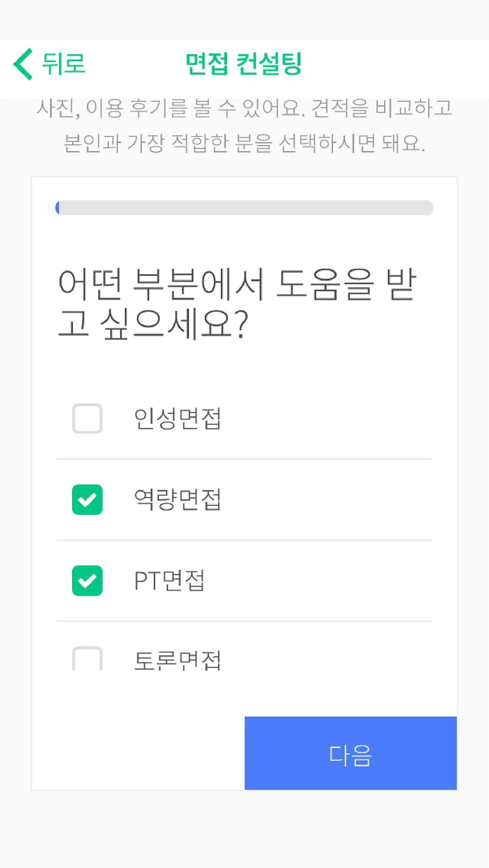Screen dimensions: 489x868
Task: Uncheck the PT면접 checkbox
Action: point(87,580)
